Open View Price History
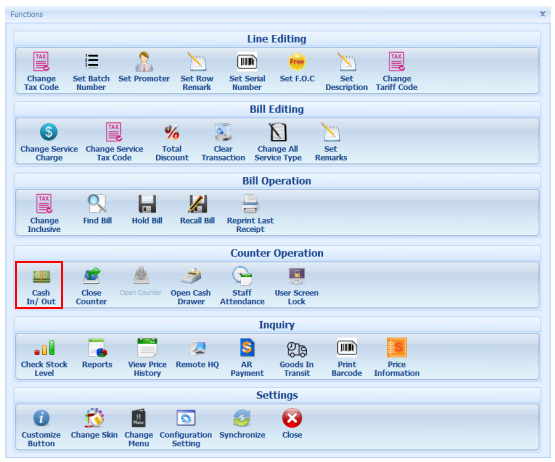This screenshot has width=555, height=462. point(147,358)
